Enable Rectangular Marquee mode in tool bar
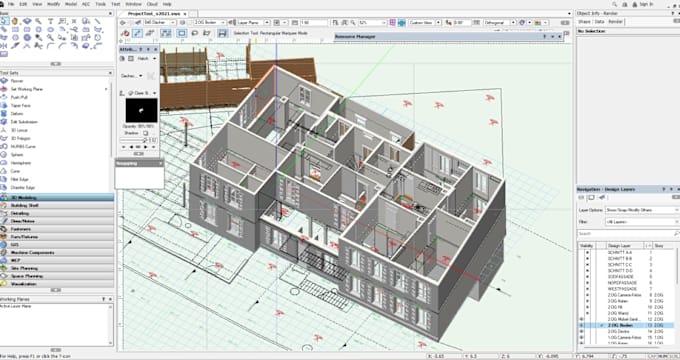The height and width of the screenshot is (360, 680). tap(182, 33)
